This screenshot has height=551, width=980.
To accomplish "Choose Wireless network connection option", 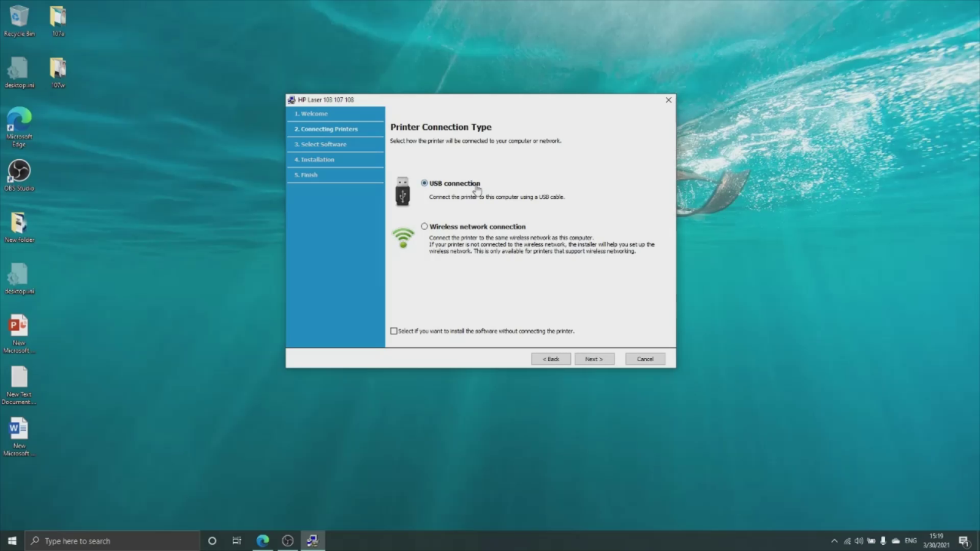I will (x=424, y=227).
